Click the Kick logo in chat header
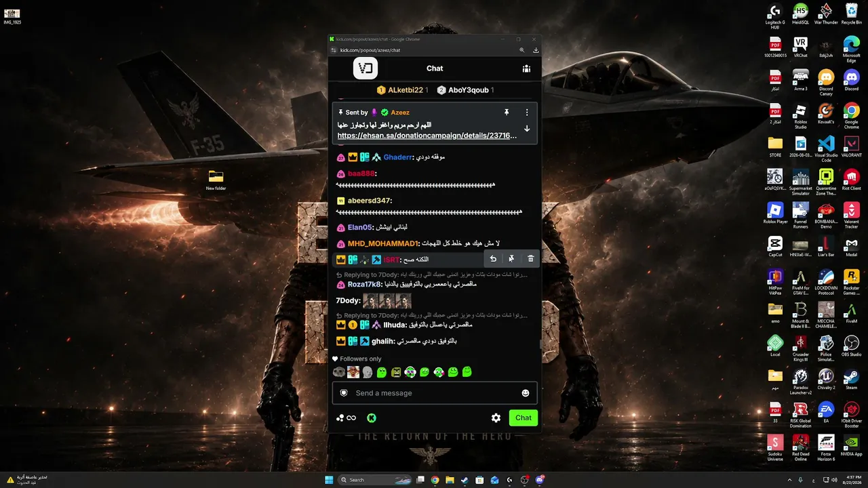Screen dimensions: 868x488 pos(366,68)
